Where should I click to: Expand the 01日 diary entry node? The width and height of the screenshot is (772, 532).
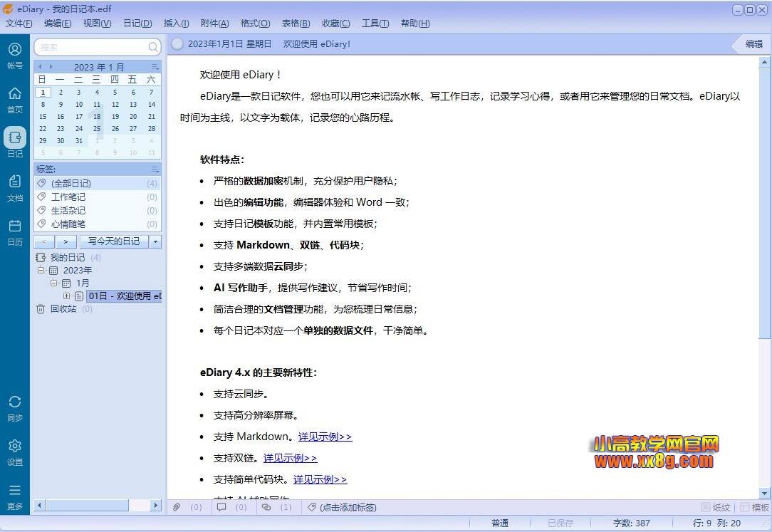(66, 296)
